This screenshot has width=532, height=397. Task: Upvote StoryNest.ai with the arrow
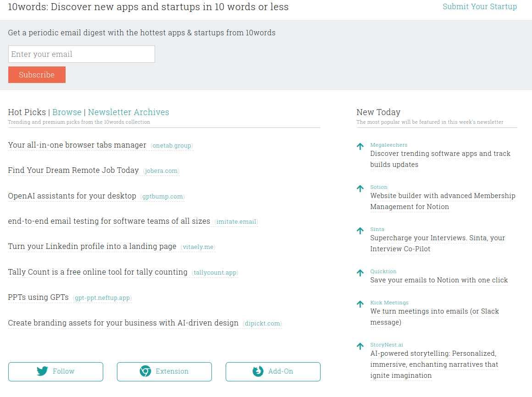[360, 347]
